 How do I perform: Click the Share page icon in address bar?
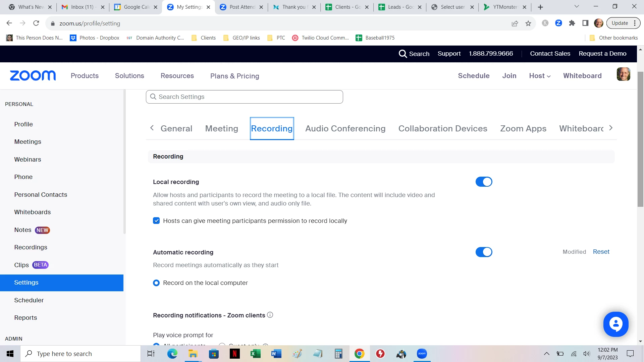[x=515, y=23]
